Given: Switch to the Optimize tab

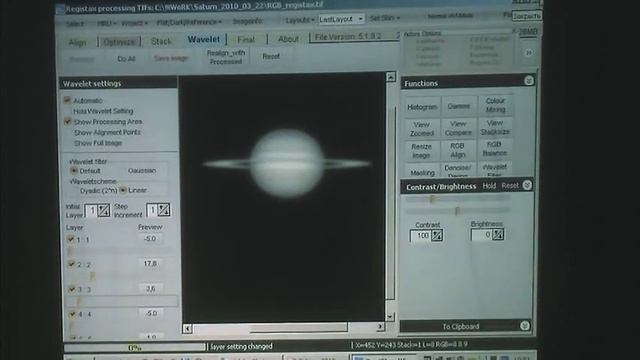Looking at the screenshot, I should point(119,42).
